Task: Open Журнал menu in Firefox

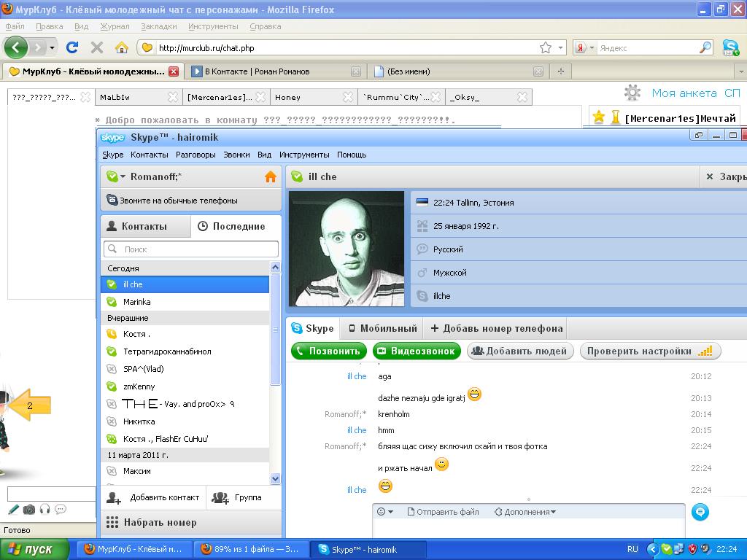Action: [115, 26]
